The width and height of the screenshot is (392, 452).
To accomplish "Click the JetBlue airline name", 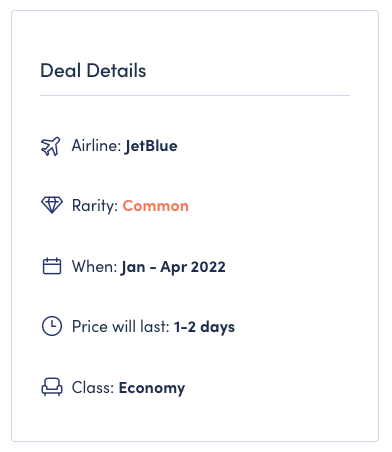I will [x=151, y=146].
